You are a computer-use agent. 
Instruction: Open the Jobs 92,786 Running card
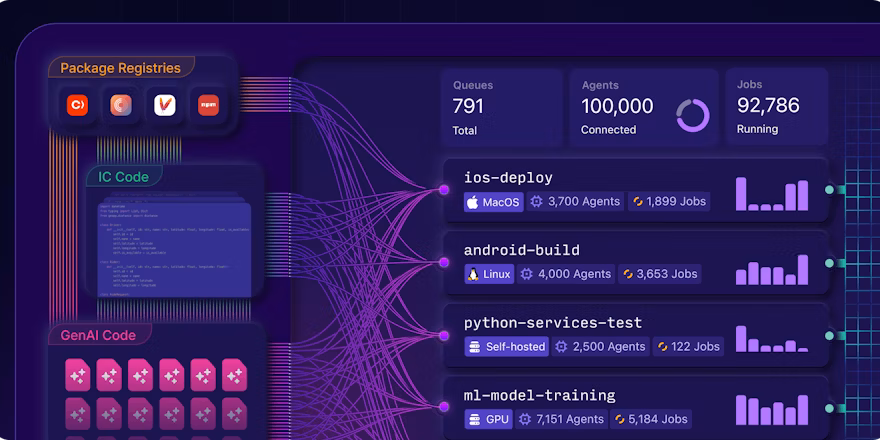777,108
